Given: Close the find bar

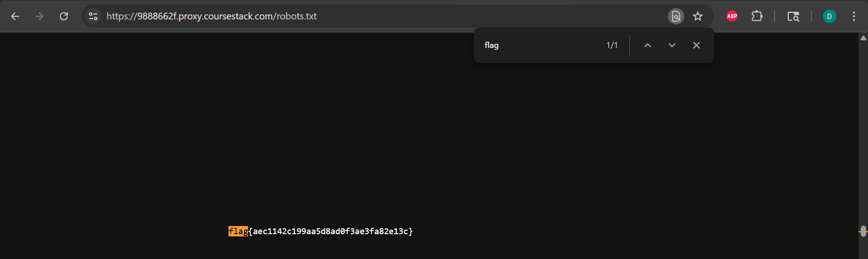Looking at the screenshot, I should pyautogui.click(x=696, y=45).
